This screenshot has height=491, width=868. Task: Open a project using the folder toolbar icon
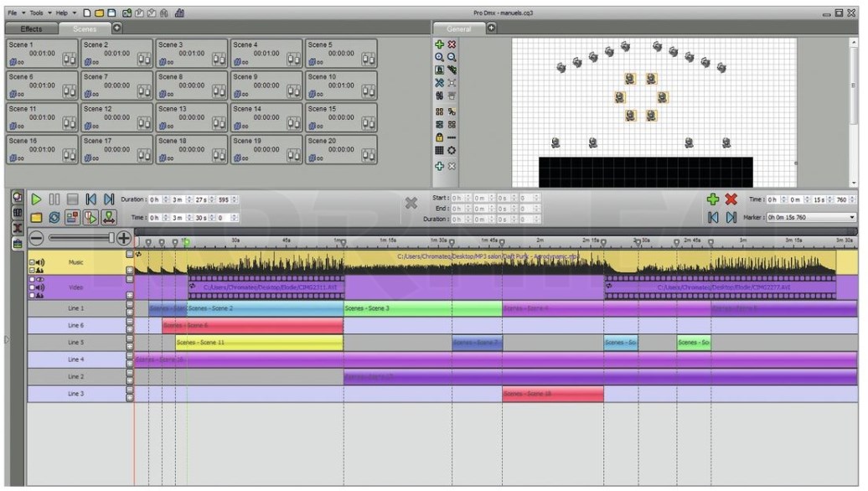[x=101, y=13]
